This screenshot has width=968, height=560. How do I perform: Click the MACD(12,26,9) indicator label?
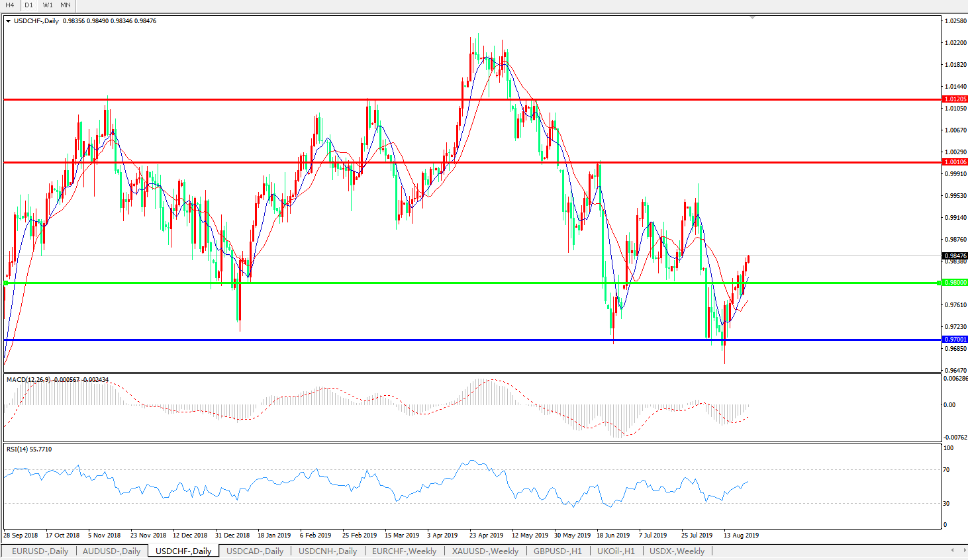[28, 380]
